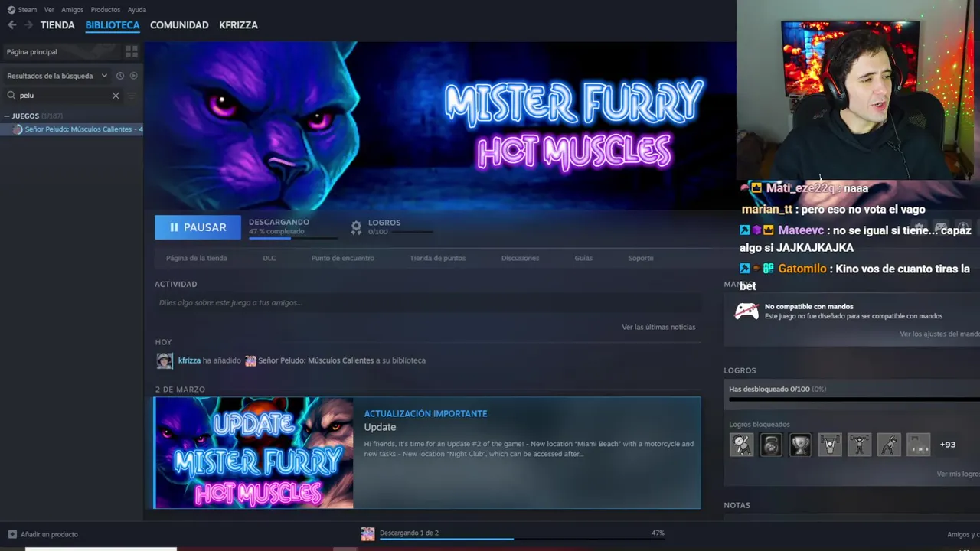Open the Discusiones link

[x=520, y=258]
